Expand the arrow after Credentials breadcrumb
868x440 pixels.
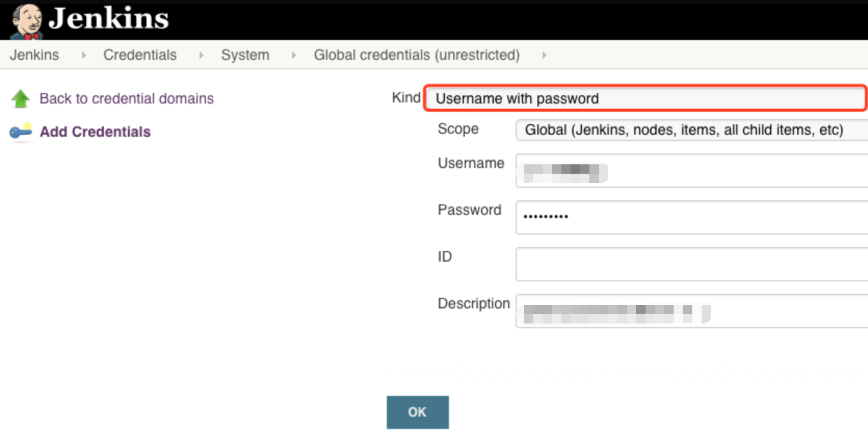point(201,55)
